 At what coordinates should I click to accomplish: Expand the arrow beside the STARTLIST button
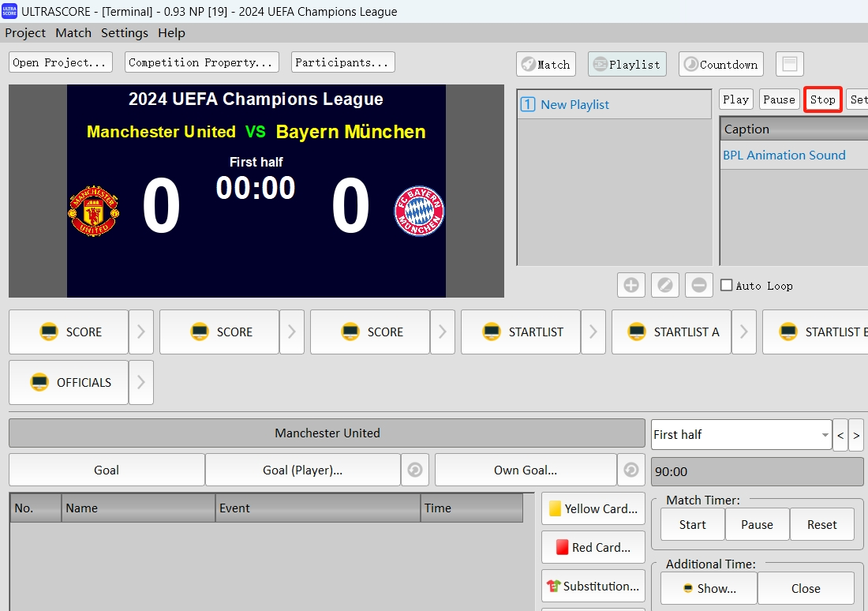pyautogui.click(x=593, y=332)
